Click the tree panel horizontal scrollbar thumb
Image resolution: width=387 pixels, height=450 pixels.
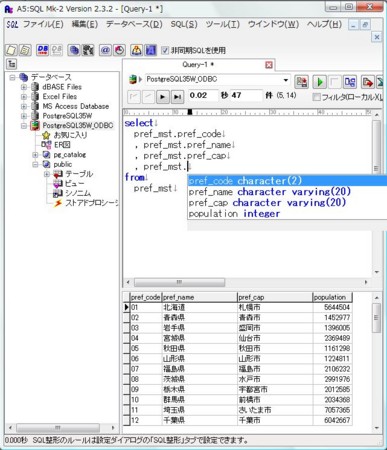[x=58, y=427]
